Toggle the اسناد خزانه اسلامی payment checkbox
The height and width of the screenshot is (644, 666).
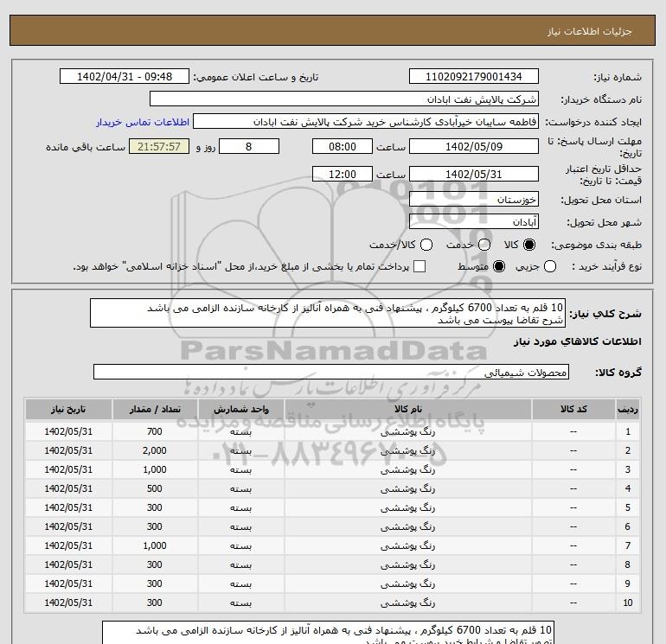[x=419, y=267]
